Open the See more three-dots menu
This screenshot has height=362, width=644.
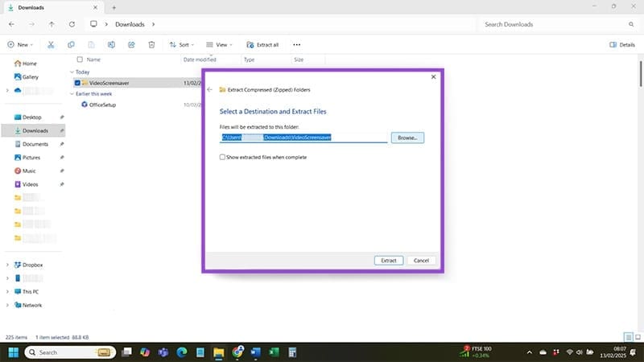[x=296, y=45]
